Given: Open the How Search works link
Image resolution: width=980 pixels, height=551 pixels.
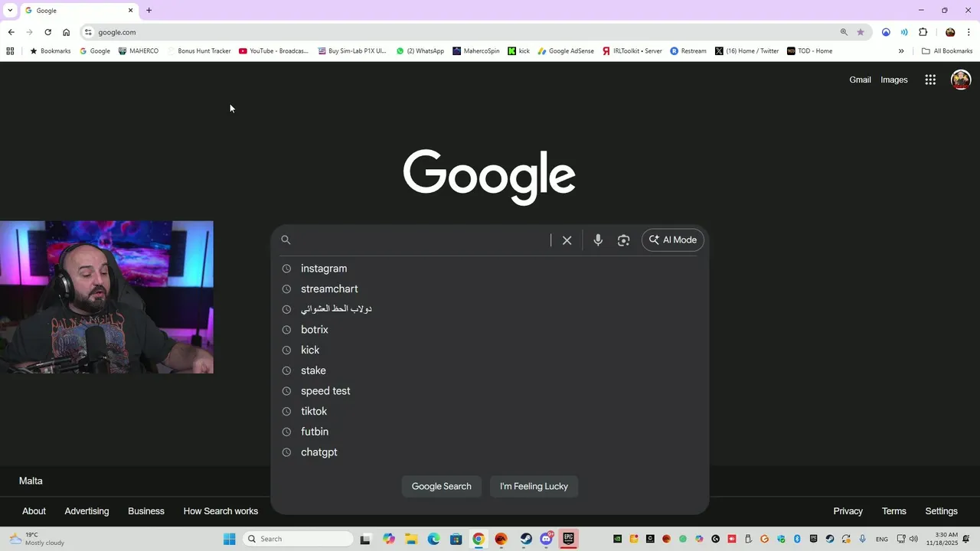Looking at the screenshot, I should click(220, 511).
